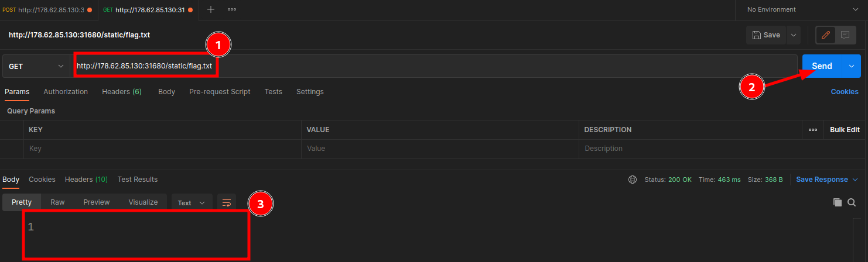Open the No Environment dropdown
868x262 pixels.
pyautogui.click(x=801, y=9)
